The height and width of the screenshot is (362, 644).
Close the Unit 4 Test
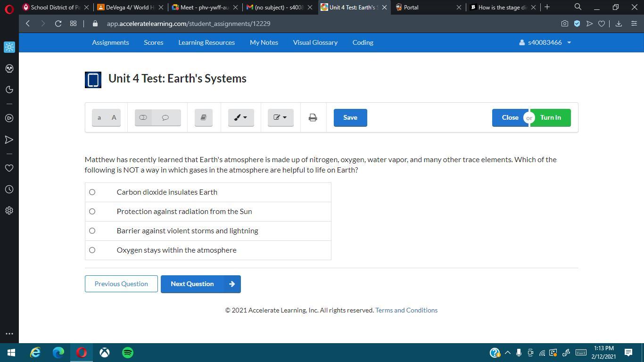pos(510,117)
